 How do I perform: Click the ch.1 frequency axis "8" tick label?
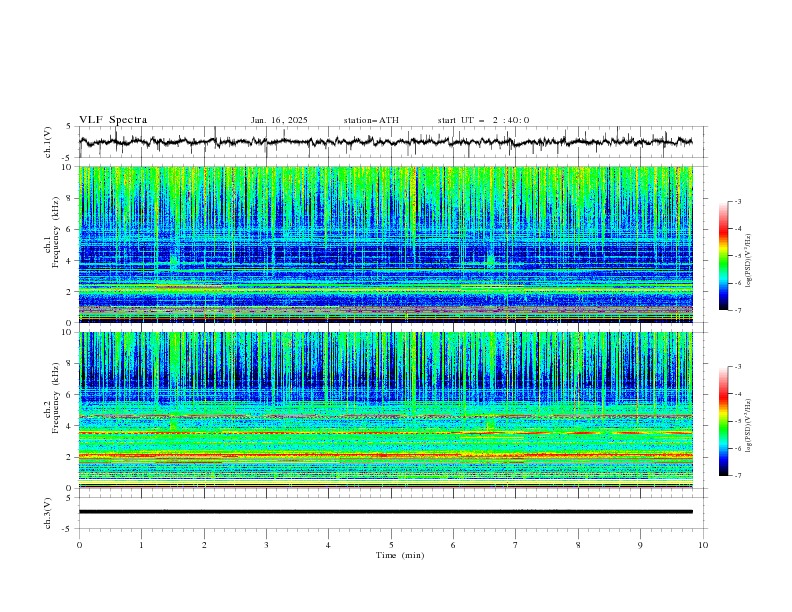tap(71, 198)
